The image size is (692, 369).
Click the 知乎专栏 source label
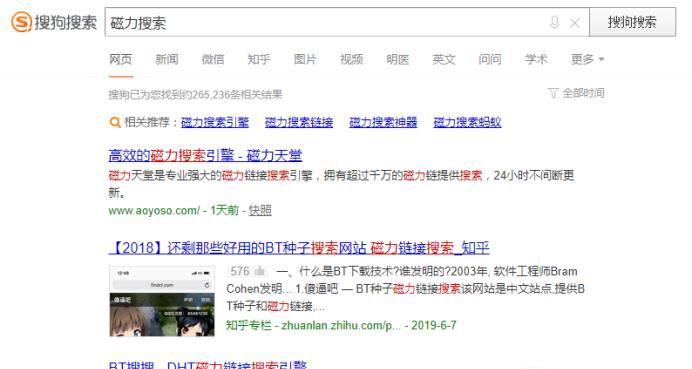point(249,325)
